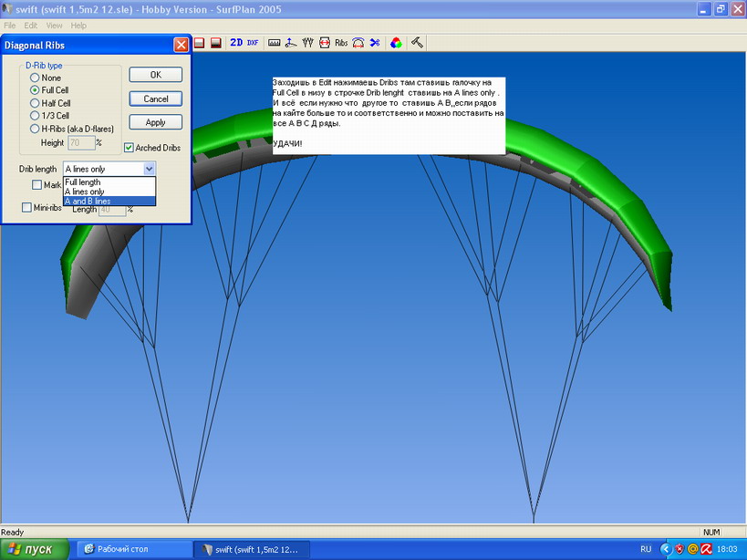Click the ruler measurement toolbar icon
This screenshot has width=747, height=560.
[274, 43]
